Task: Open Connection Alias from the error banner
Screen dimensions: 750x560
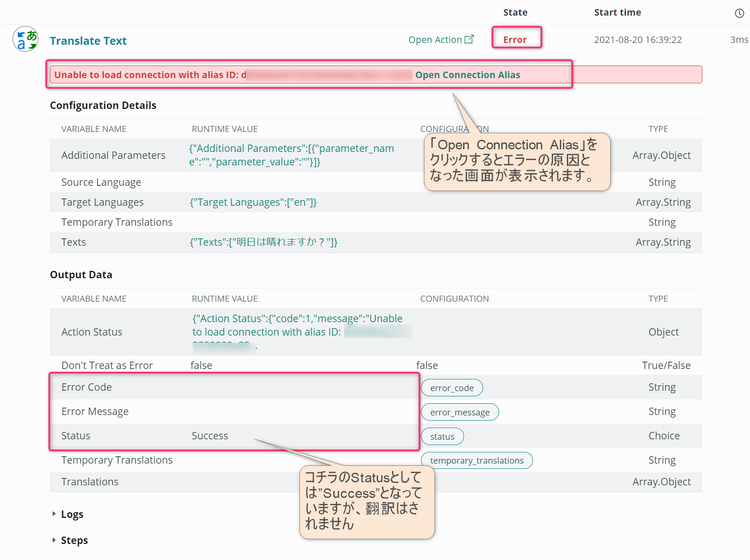Action: click(467, 74)
